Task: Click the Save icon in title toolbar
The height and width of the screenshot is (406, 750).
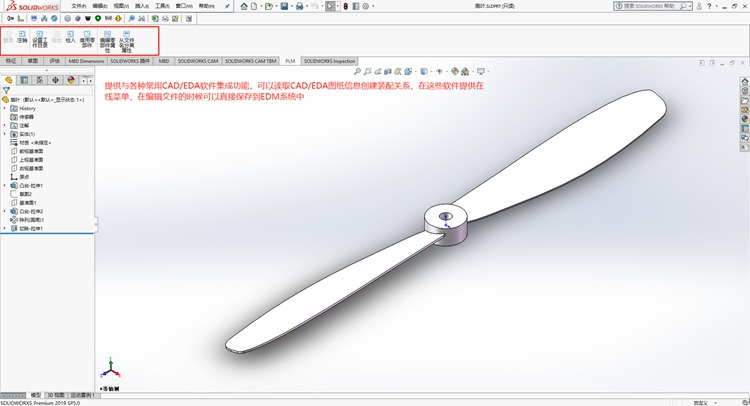Action: 285,6
